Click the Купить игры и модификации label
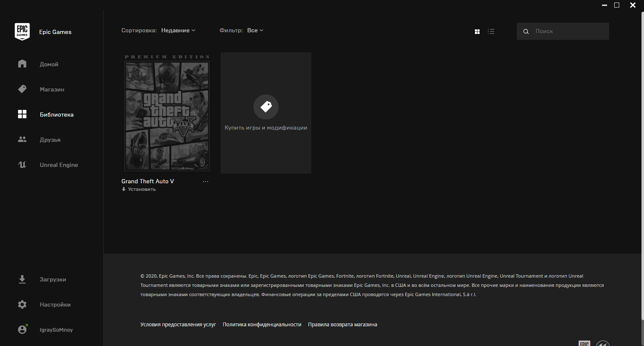 pyautogui.click(x=266, y=127)
